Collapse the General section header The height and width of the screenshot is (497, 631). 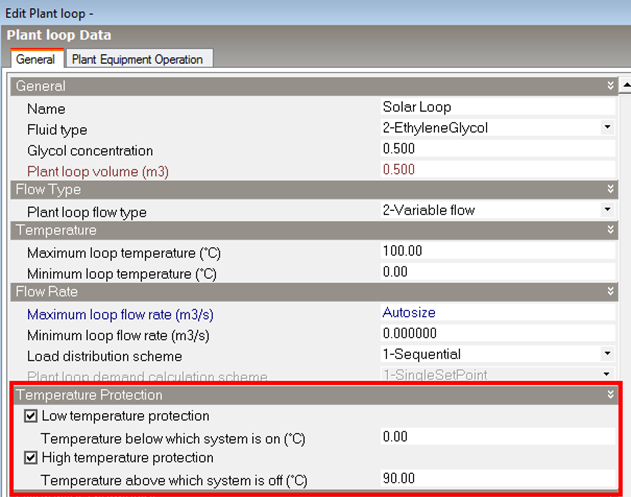coord(610,87)
